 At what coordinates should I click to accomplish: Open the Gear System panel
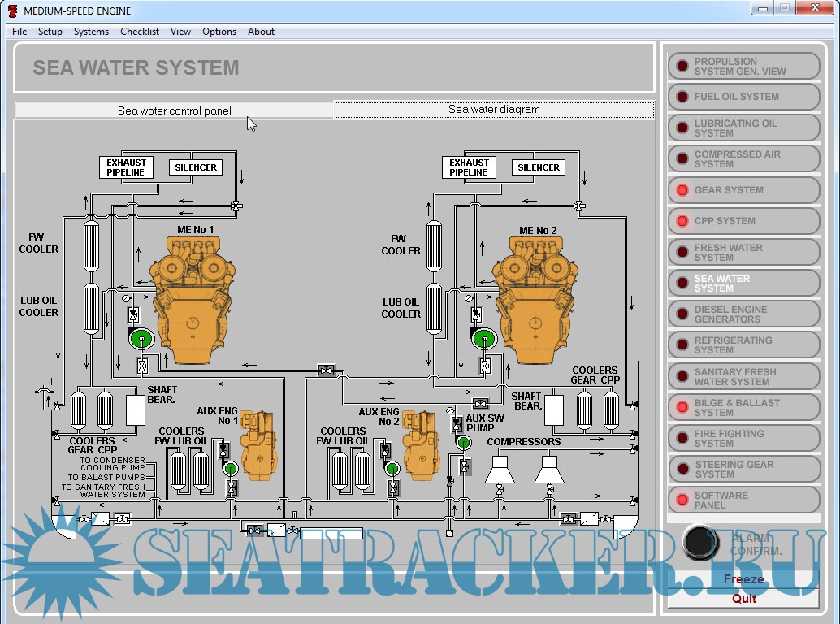743,190
